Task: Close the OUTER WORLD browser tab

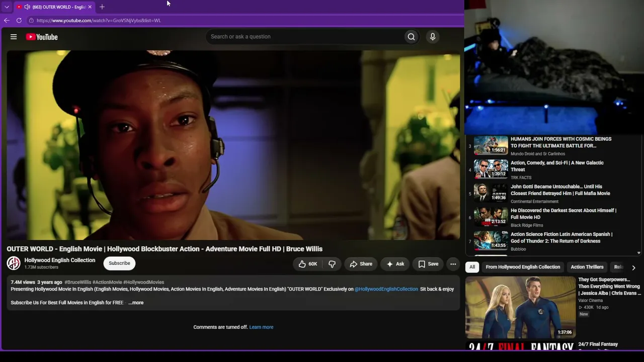Action: click(x=90, y=7)
